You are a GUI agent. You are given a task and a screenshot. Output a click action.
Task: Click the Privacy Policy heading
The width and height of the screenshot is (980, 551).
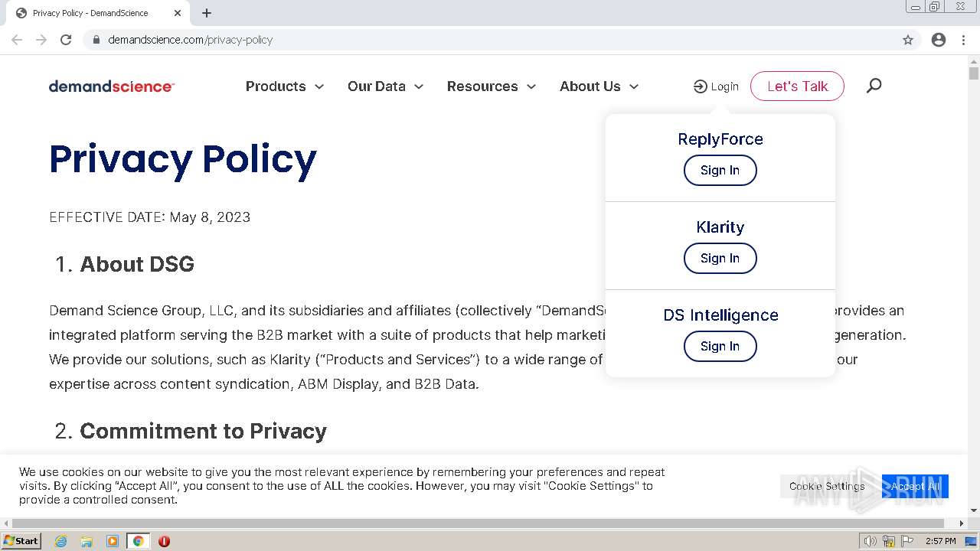183,159
